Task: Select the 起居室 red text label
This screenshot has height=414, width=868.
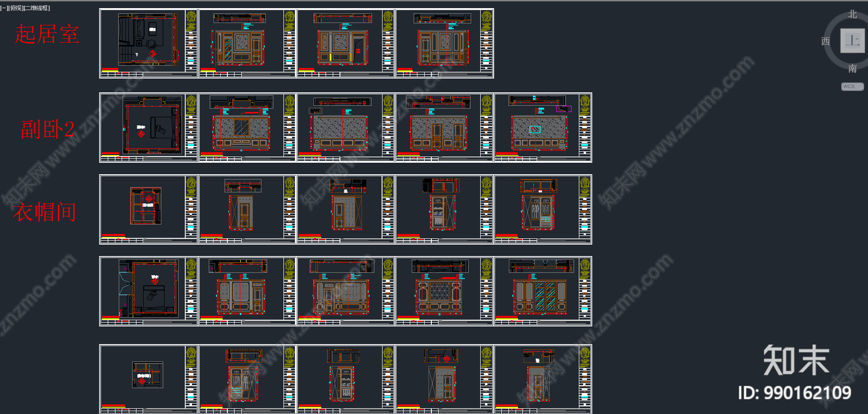Action: pos(47,34)
